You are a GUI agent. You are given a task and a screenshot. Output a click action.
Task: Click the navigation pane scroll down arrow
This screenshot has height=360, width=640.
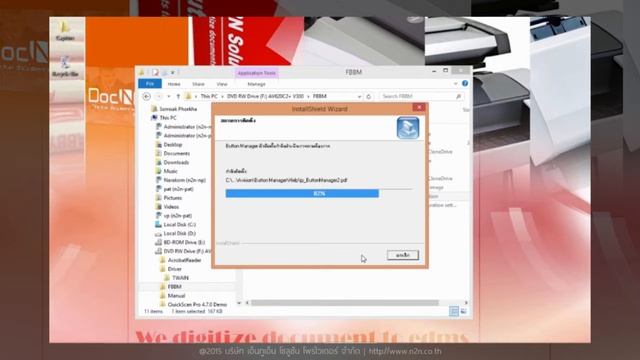coord(239,303)
